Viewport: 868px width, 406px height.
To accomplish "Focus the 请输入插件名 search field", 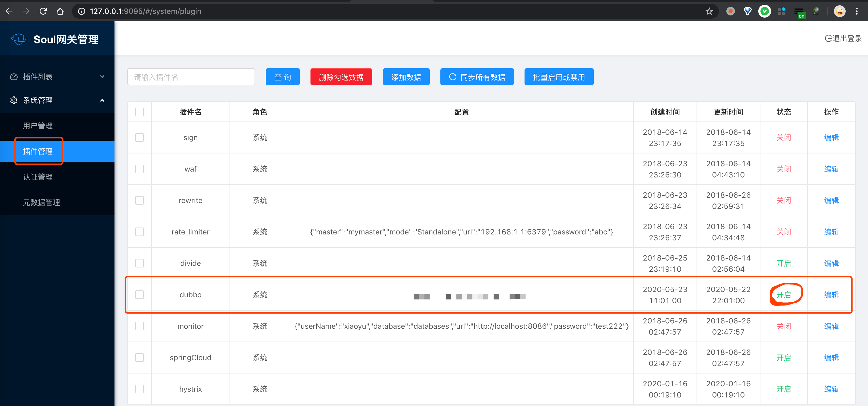I will coord(191,77).
